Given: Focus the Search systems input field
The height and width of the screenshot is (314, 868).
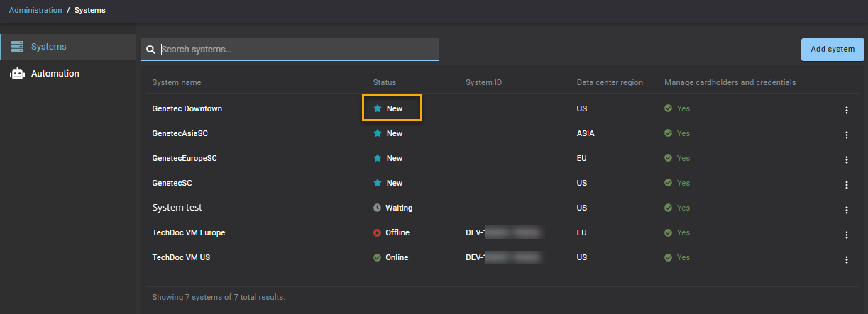Looking at the screenshot, I should 298,50.
